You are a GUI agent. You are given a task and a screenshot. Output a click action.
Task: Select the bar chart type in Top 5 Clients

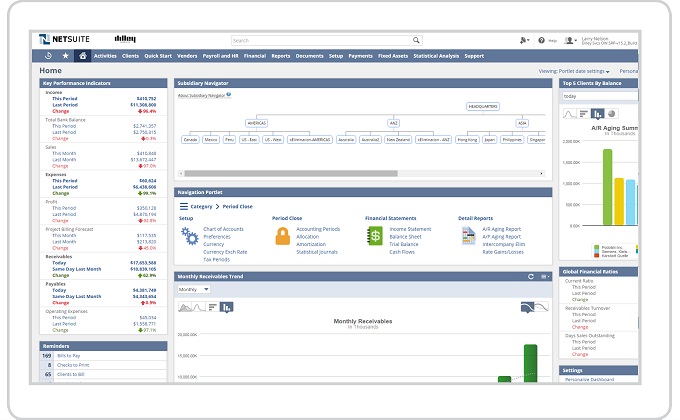(x=584, y=114)
